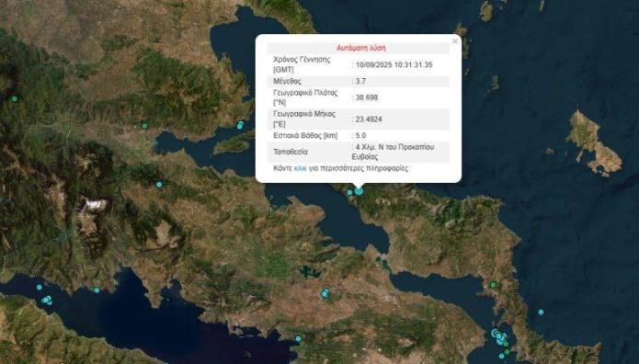The image size is (639, 364).
Task: Click the small marker left of the epicenter
Action: [349, 193]
